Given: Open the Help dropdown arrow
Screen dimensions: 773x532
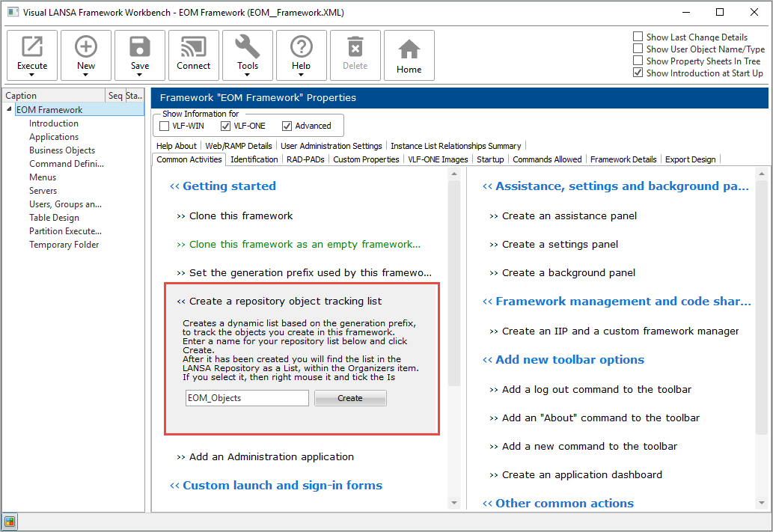Looking at the screenshot, I should pyautogui.click(x=302, y=75).
